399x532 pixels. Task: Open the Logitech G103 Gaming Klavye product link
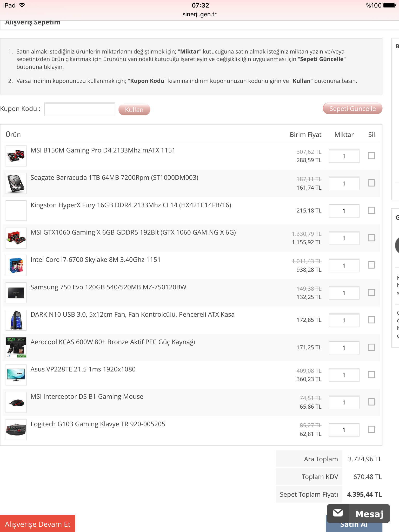click(x=98, y=424)
